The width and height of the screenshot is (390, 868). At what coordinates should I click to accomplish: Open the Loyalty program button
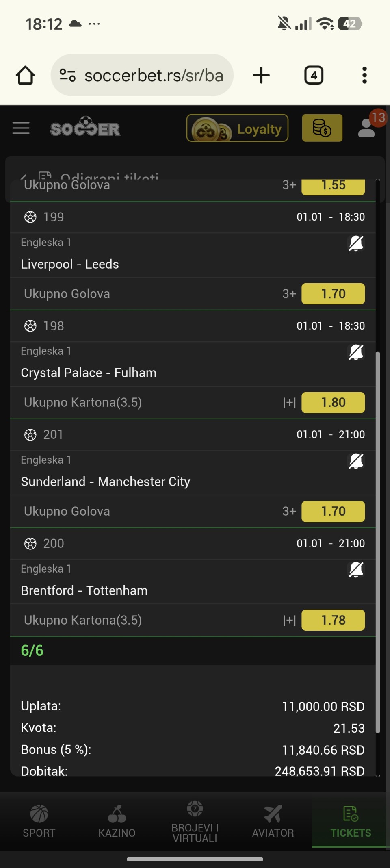(x=237, y=128)
